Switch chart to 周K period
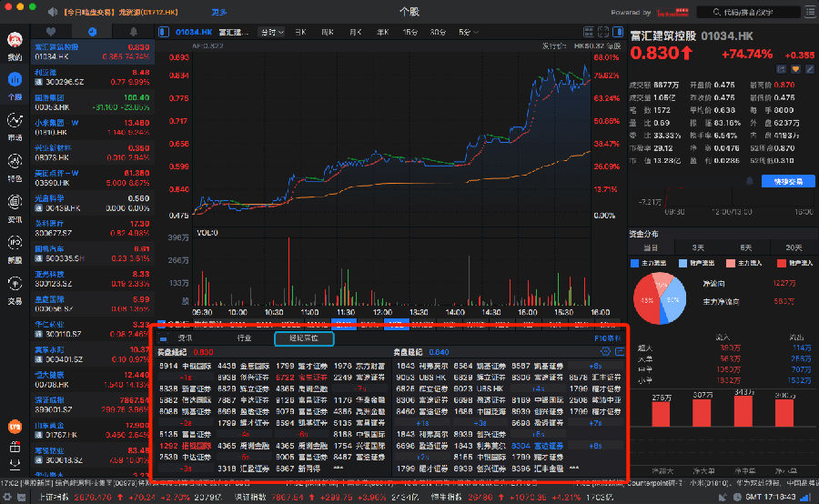The image size is (819, 504). point(328,33)
